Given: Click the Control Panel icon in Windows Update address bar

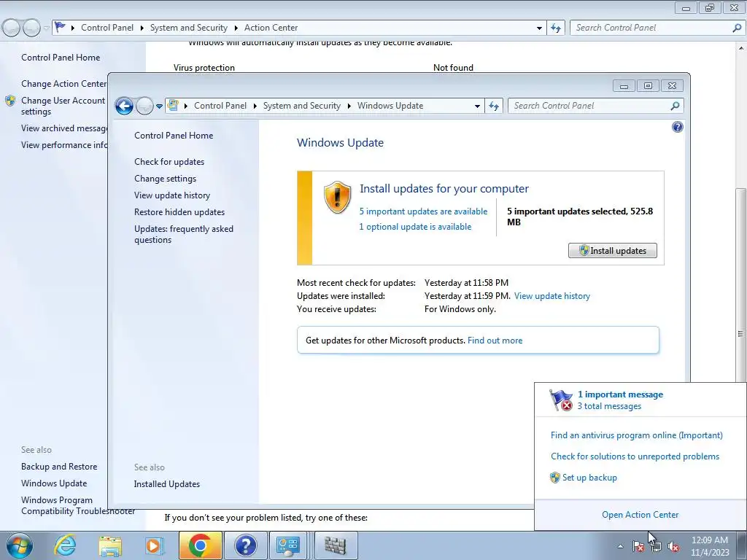Looking at the screenshot, I should click(174, 105).
